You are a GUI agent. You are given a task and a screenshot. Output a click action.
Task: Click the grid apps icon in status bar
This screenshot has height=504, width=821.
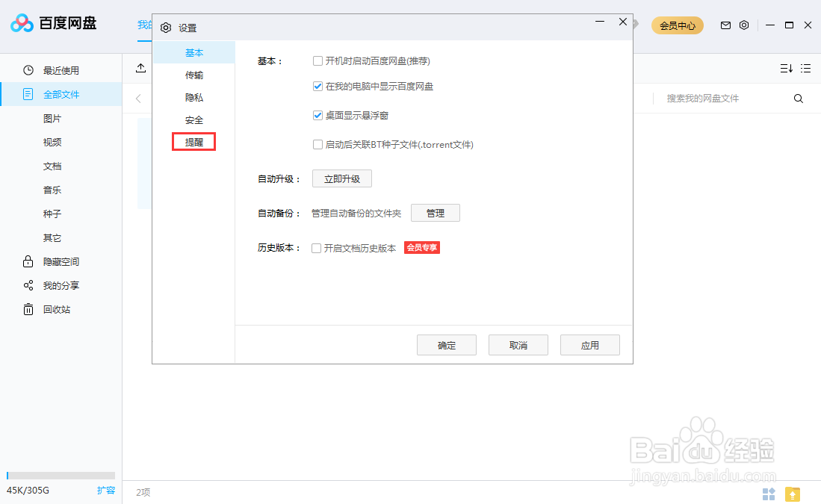coord(769,494)
